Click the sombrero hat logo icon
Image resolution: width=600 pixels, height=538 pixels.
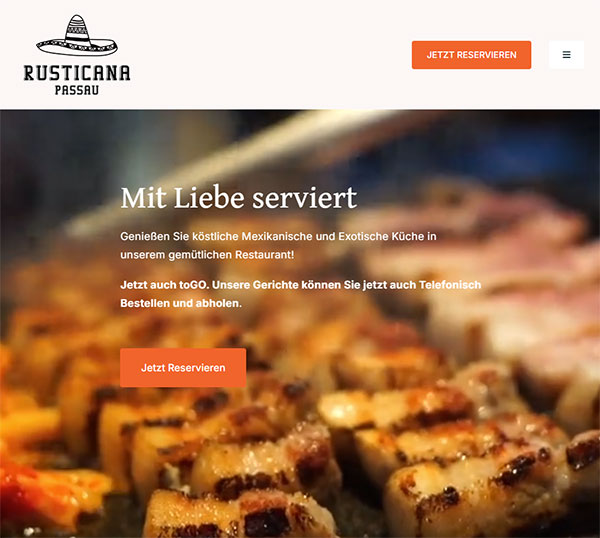(x=77, y=36)
